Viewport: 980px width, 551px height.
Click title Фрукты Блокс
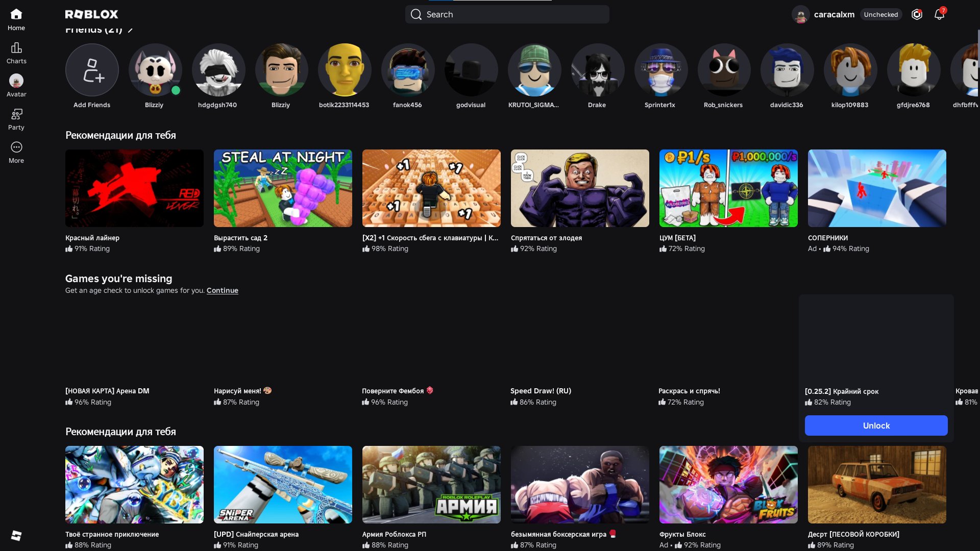(682, 534)
